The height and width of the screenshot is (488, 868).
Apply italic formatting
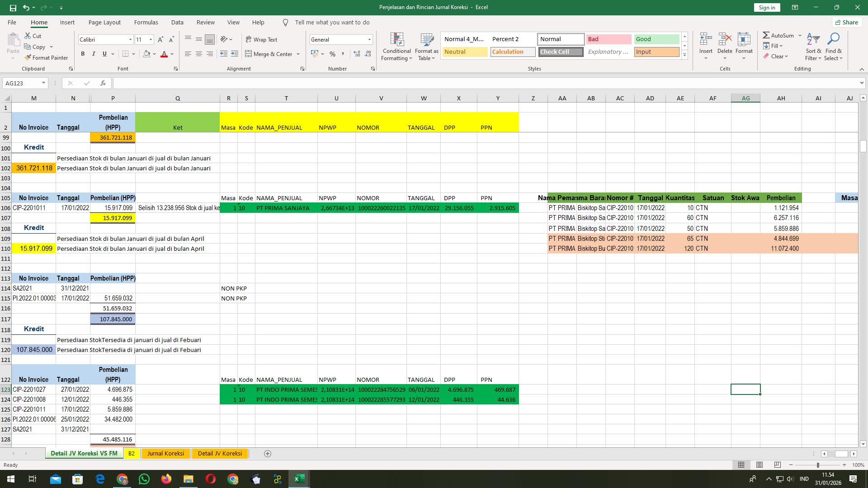(94, 54)
